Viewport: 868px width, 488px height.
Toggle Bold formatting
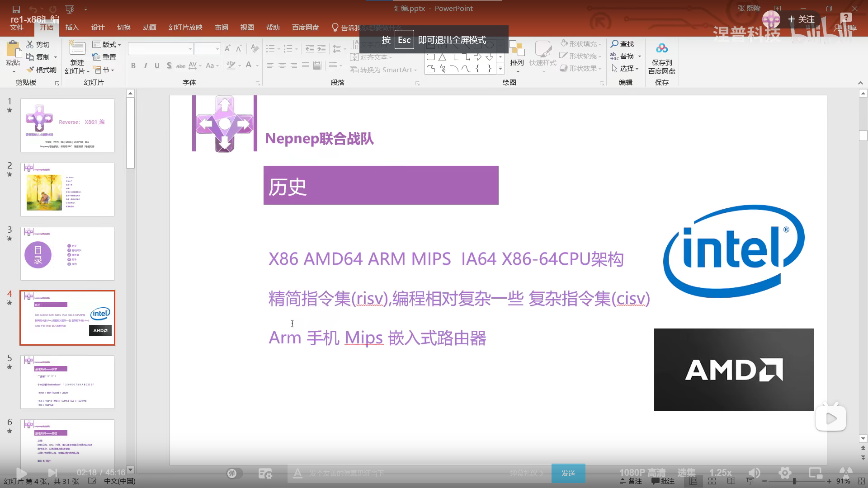point(133,66)
